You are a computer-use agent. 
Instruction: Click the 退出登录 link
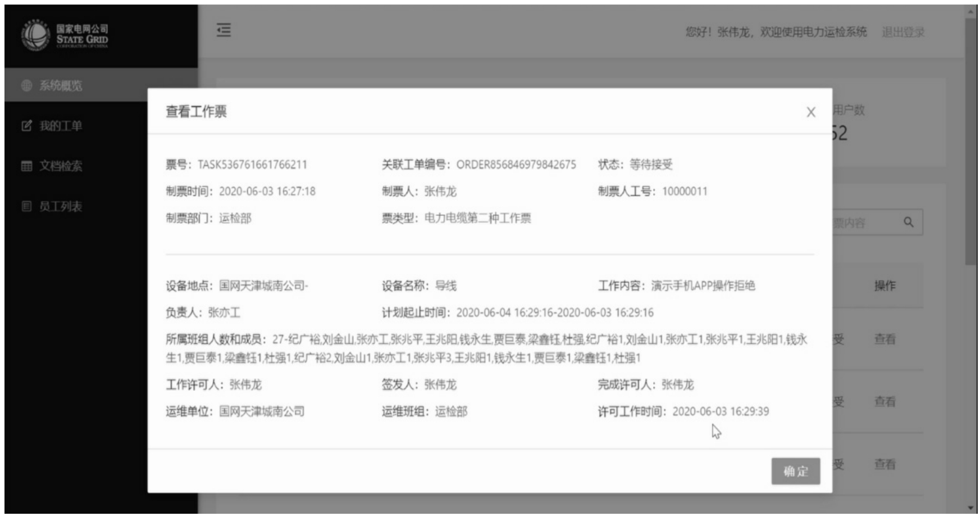coord(902,32)
